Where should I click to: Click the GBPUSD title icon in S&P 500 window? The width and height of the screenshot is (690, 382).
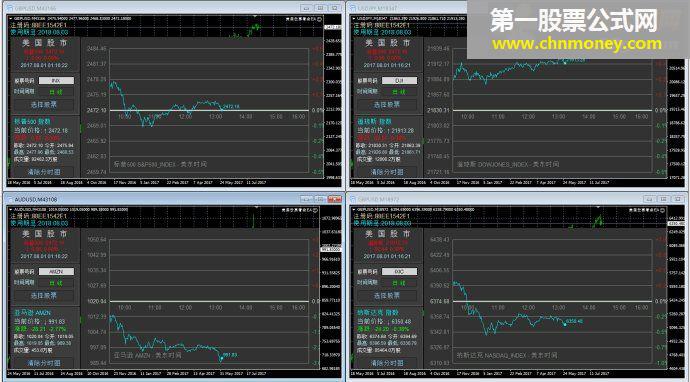pyautogui.click(x=9, y=8)
